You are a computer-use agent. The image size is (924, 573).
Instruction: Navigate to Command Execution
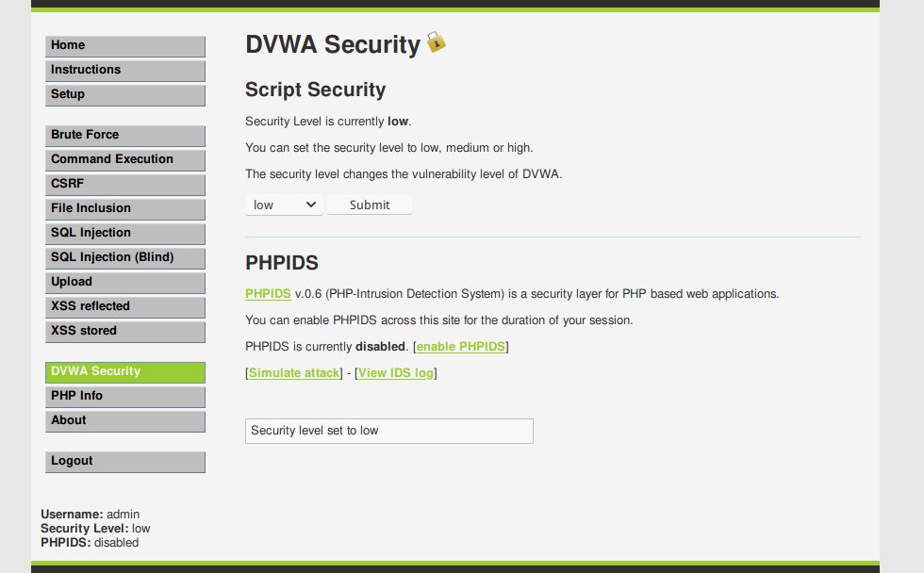(124, 159)
